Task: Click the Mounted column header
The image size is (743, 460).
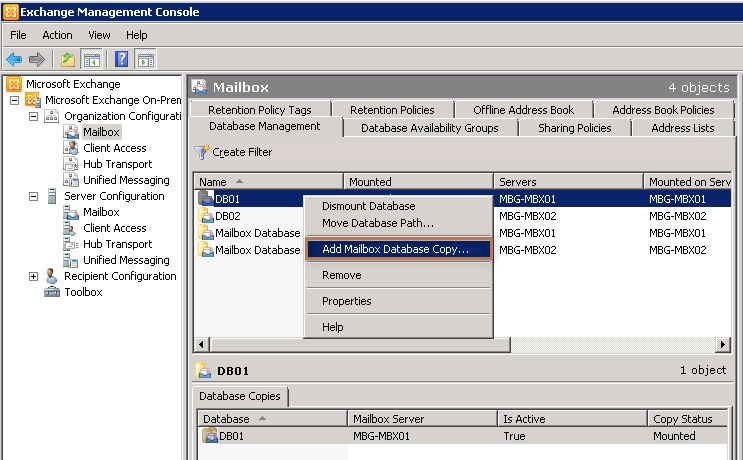Action: tap(418, 182)
